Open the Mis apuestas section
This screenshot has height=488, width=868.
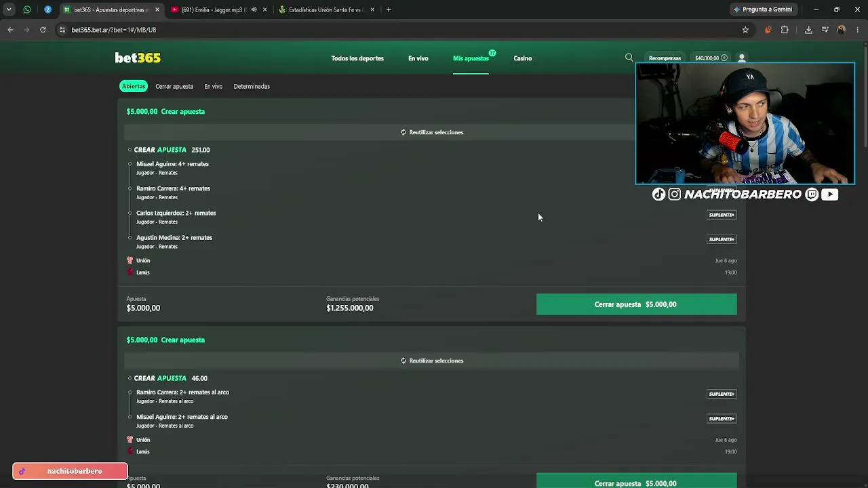[x=471, y=58]
